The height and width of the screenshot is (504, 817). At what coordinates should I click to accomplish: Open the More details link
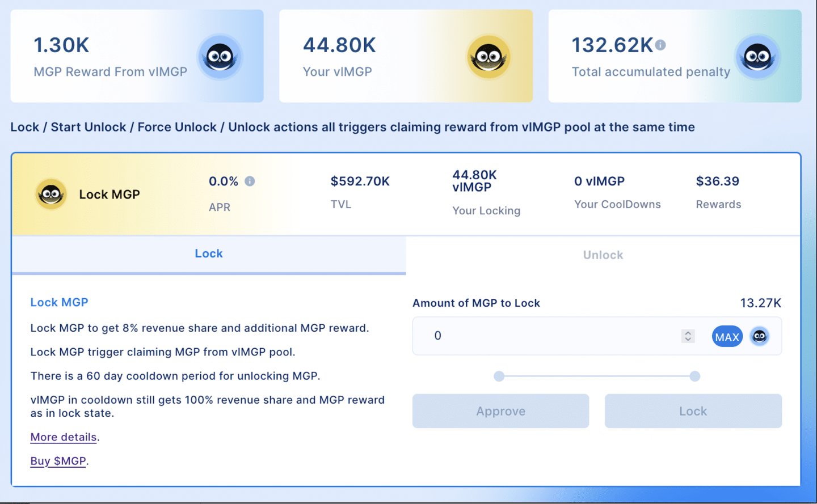click(64, 437)
